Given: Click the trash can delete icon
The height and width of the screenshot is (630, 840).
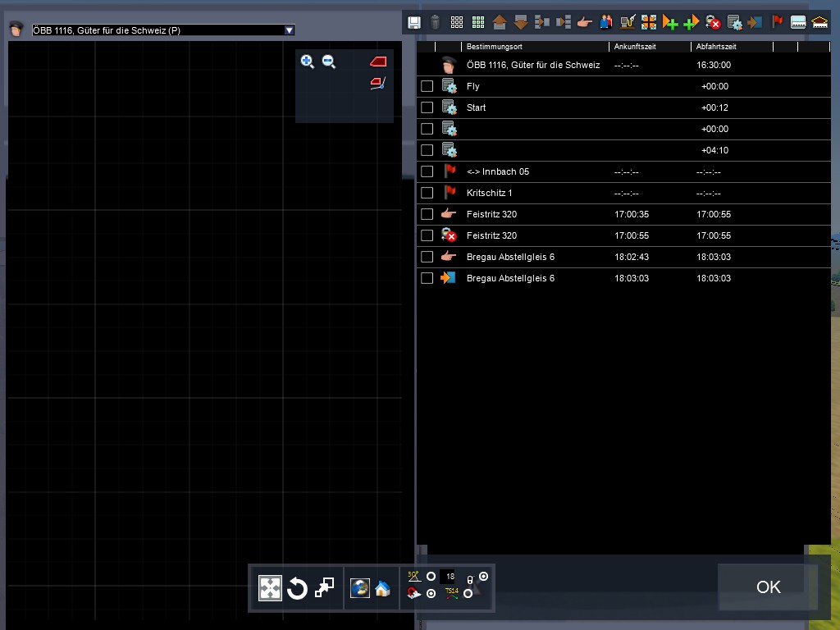Looking at the screenshot, I should [x=436, y=23].
